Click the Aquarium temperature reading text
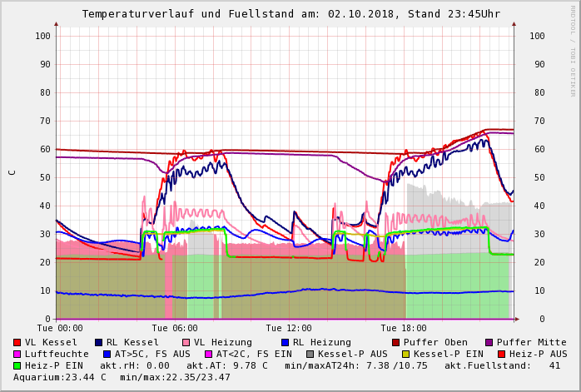 coord(58,377)
